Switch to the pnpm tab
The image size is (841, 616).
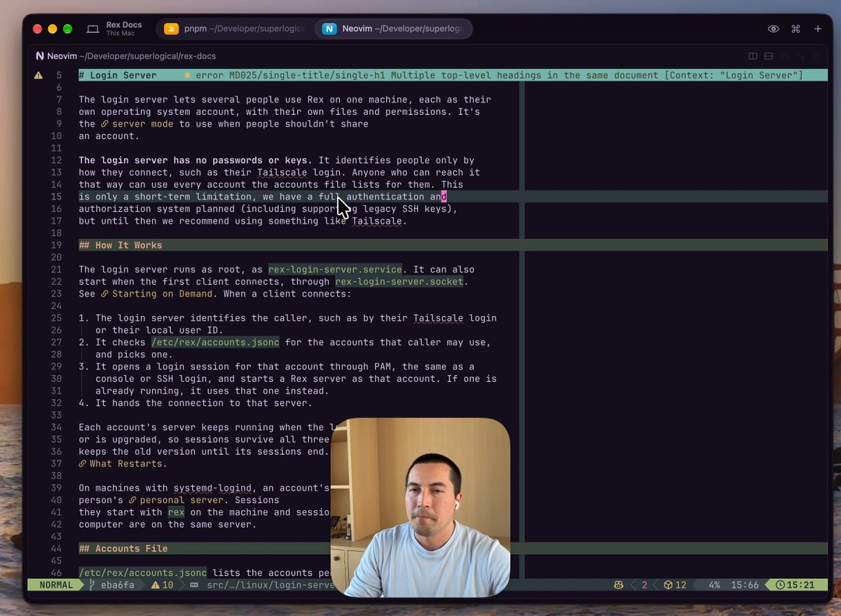click(x=236, y=29)
